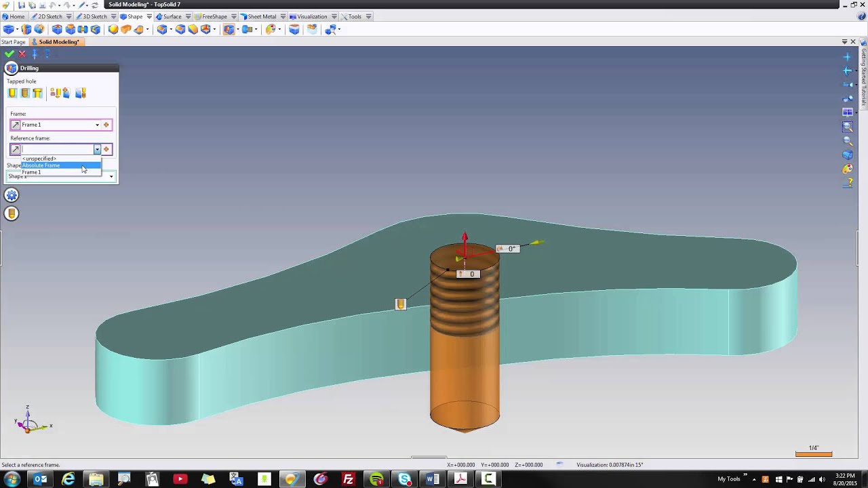Viewport: 868px width, 488px height.
Task: Open the Start Page document tab
Action: [x=14, y=42]
